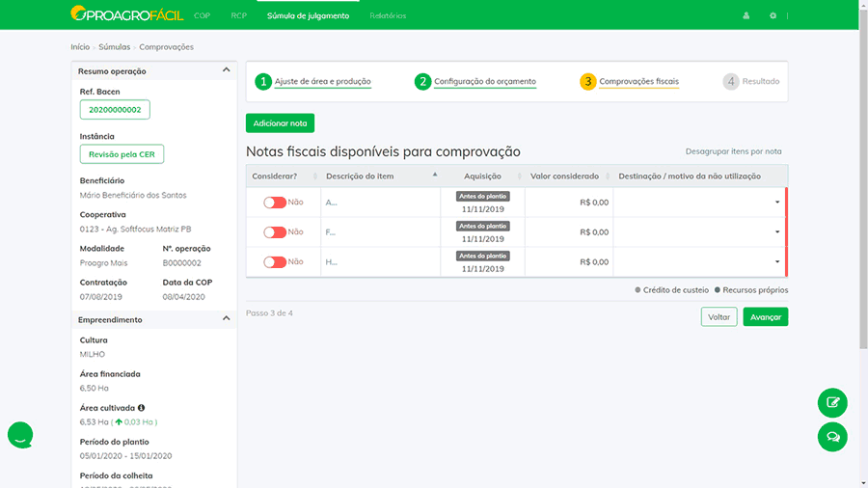The height and width of the screenshot is (488, 868).
Task: Click the page vertical scrollbar
Action: coord(863,177)
